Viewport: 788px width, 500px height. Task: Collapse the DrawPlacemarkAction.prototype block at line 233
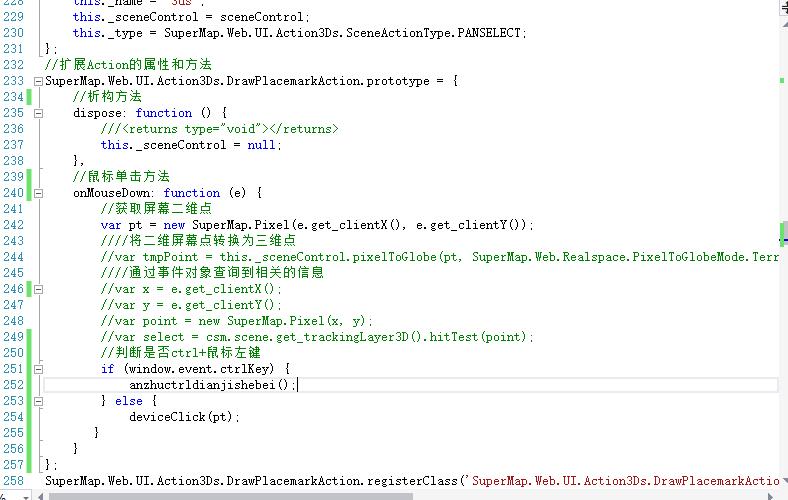point(38,81)
